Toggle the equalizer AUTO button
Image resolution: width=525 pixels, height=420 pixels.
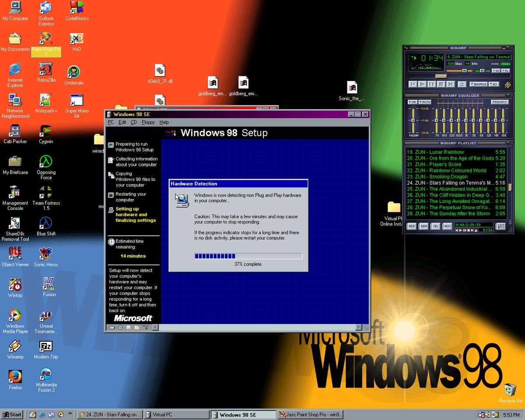click(x=425, y=102)
